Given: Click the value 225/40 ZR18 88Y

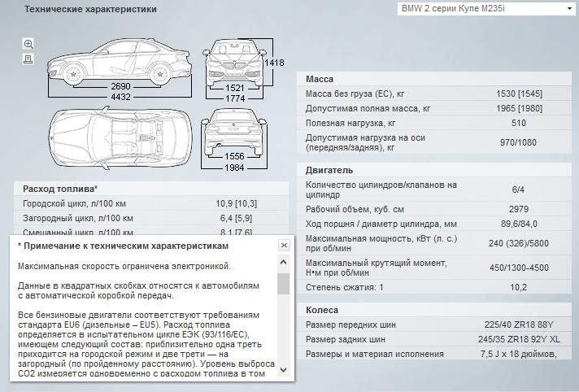Looking at the screenshot, I should 519,324.
